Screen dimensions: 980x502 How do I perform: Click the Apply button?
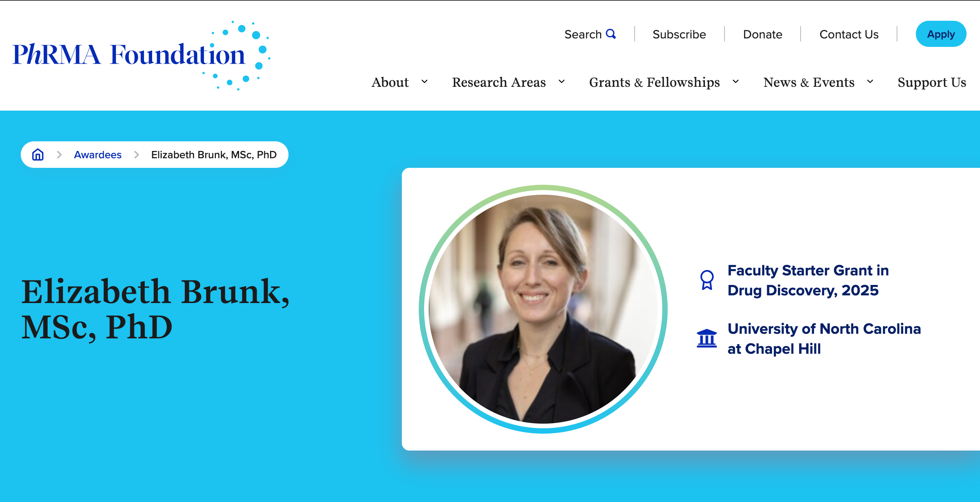pos(941,34)
